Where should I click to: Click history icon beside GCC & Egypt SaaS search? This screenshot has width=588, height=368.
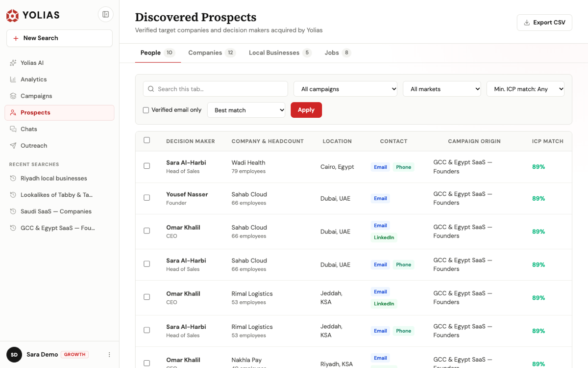coord(13,228)
